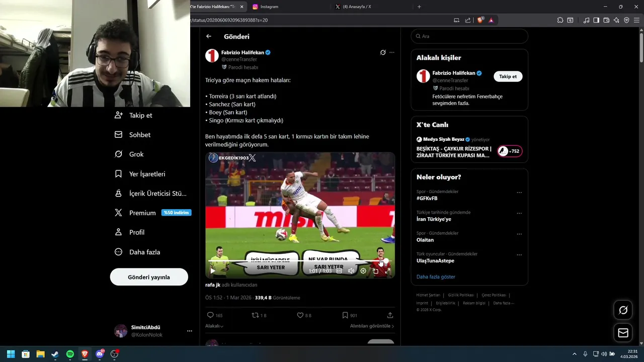Open the Windows Start menu
Viewport: 644px width, 362px height.
pyautogui.click(x=11, y=354)
